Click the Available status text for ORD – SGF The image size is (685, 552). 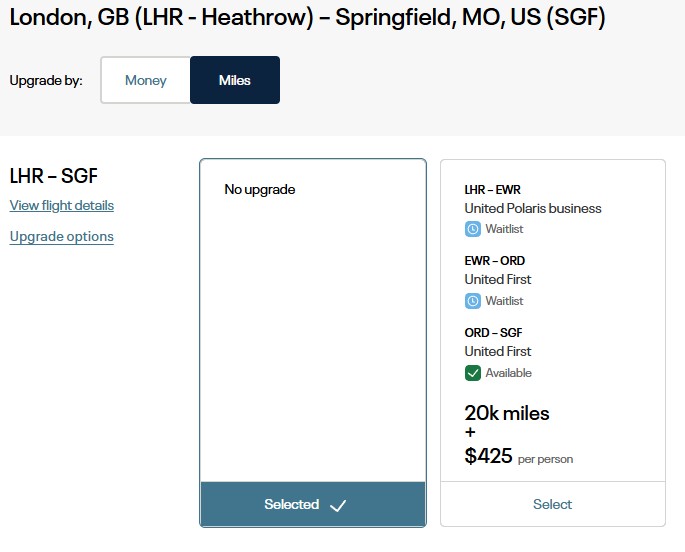click(508, 373)
